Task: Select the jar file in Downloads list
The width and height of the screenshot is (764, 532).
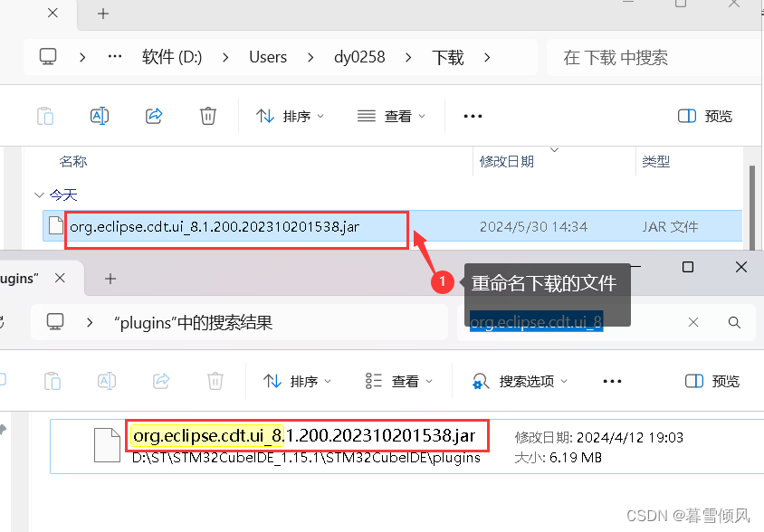Action: coord(392,226)
